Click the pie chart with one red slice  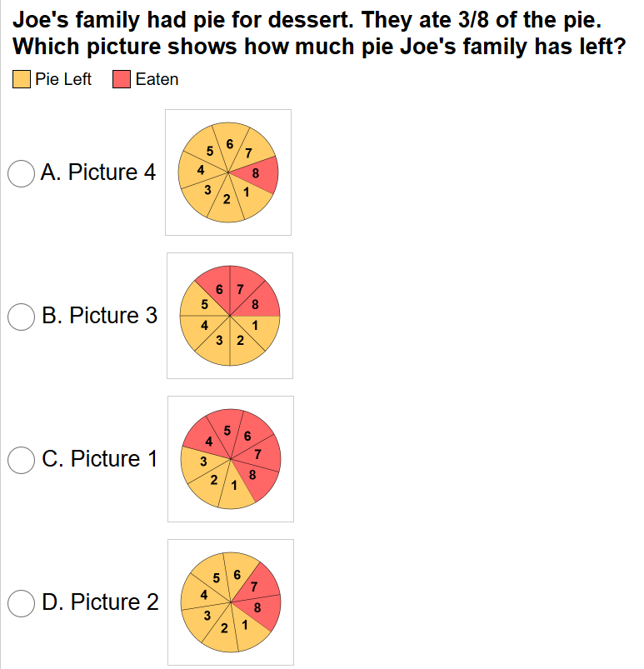coord(228,172)
